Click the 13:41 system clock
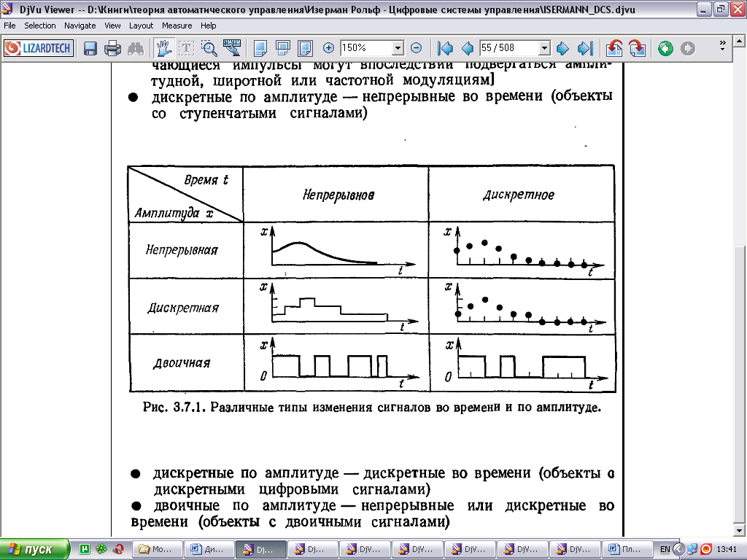Screen dimensions: 747x560 pos(727,550)
